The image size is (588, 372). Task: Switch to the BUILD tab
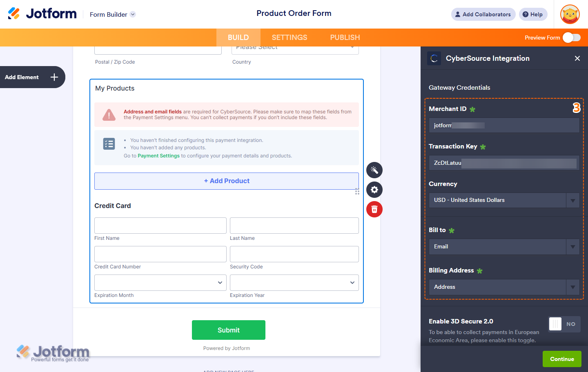point(238,38)
